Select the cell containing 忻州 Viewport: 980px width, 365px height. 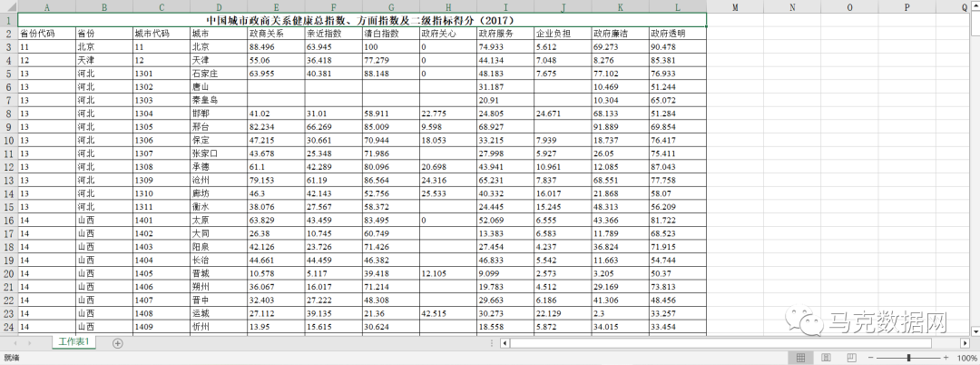pos(219,326)
